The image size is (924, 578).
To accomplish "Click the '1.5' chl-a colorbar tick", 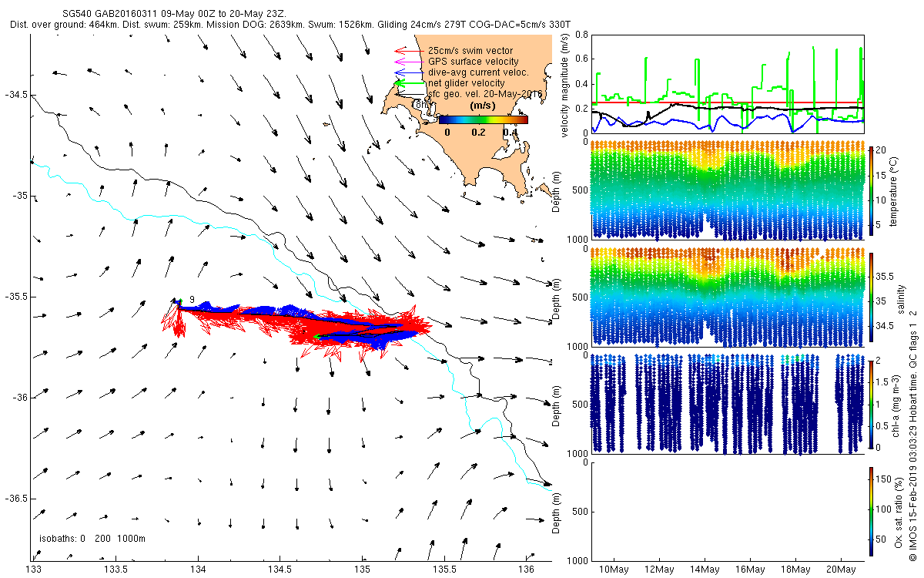I will point(882,381).
